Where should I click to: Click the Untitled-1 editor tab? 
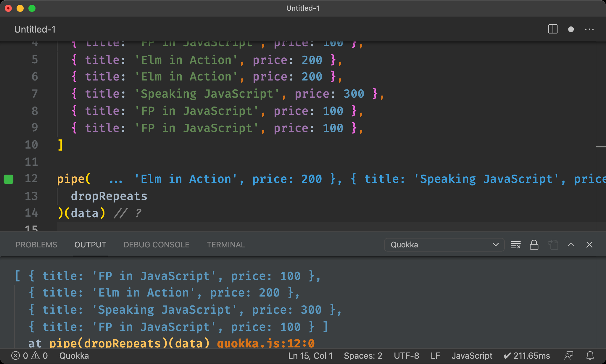point(35,29)
